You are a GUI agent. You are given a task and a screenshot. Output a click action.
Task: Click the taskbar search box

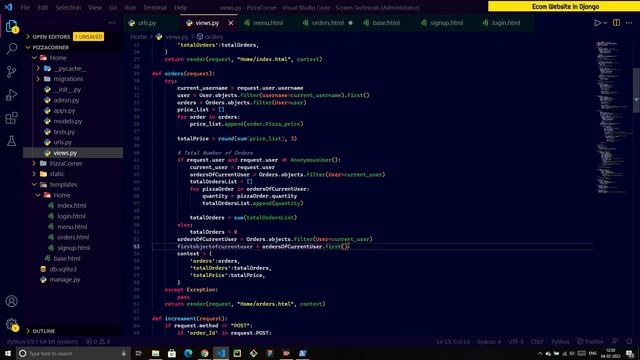[x=73, y=353]
